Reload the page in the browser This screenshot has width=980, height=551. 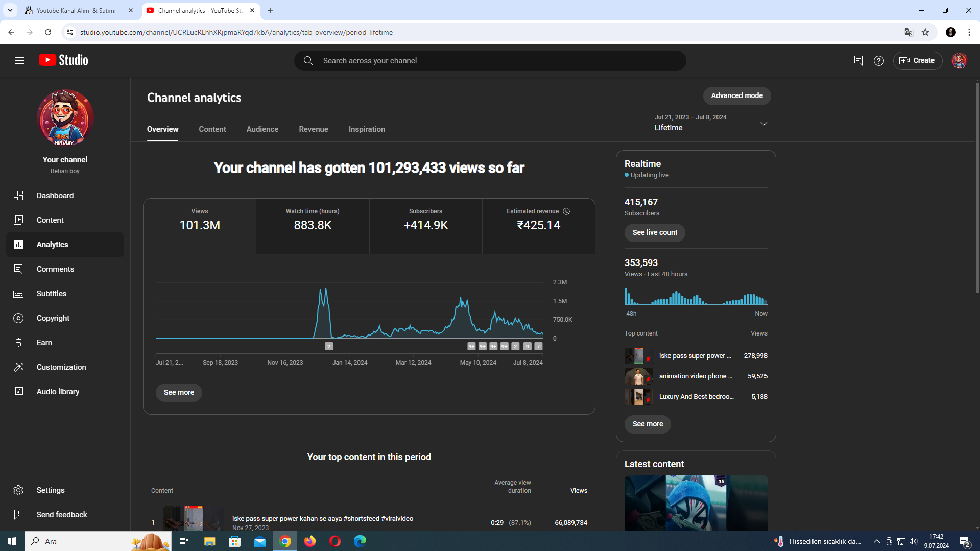48,32
